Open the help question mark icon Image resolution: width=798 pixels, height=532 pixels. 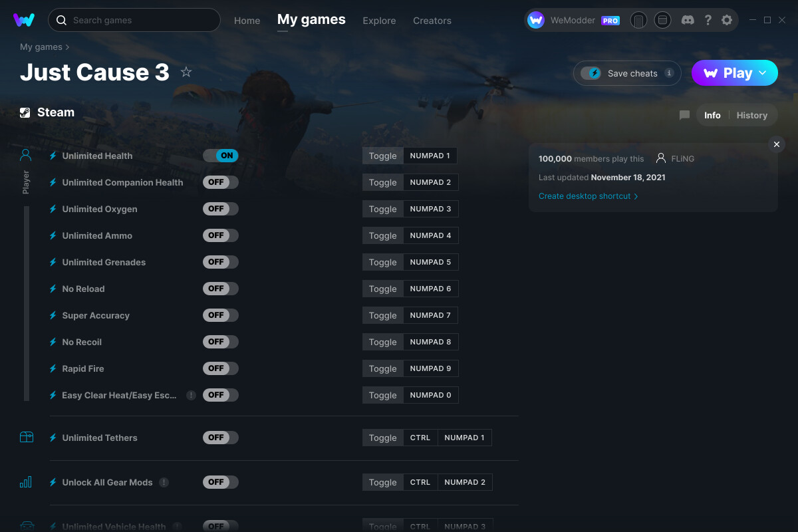tap(708, 20)
